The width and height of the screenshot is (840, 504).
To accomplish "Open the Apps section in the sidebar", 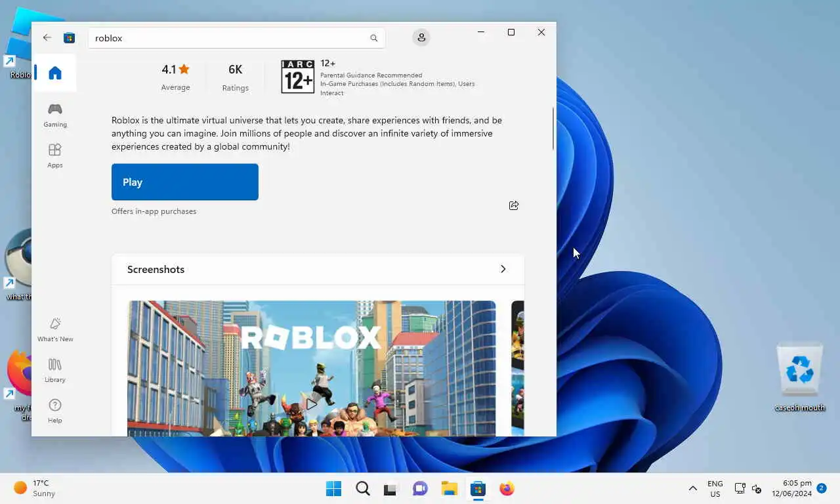I will tap(55, 156).
